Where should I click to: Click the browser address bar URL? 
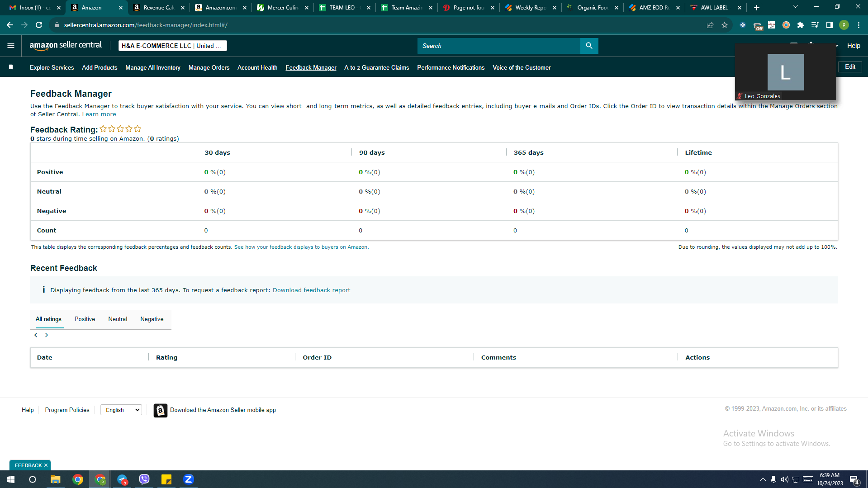coord(146,25)
